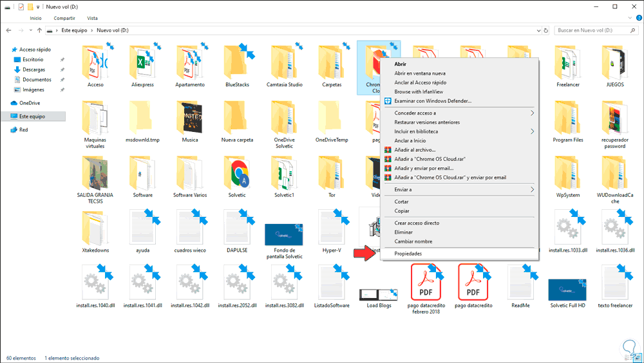Select the Hyper-V file
Viewport: 644px width, 363px height.
(x=332, y=227)
